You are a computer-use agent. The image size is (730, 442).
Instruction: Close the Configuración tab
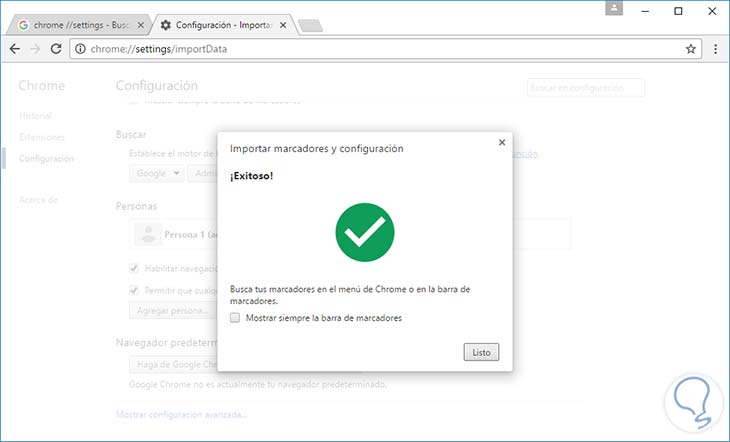(283, 25)
